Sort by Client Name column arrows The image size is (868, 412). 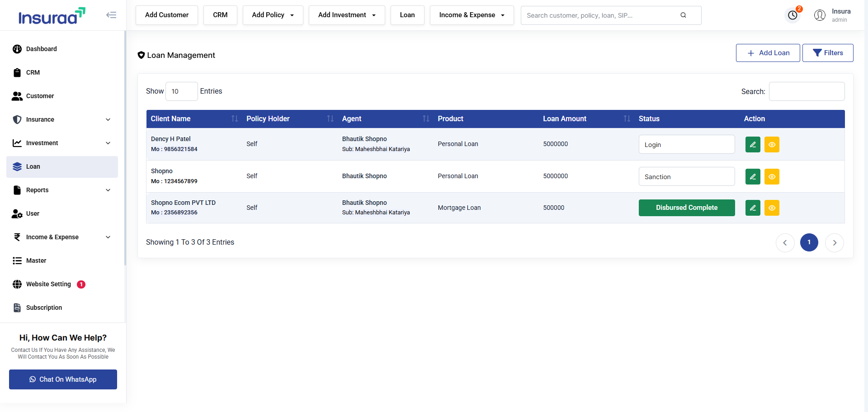point(235,118)
